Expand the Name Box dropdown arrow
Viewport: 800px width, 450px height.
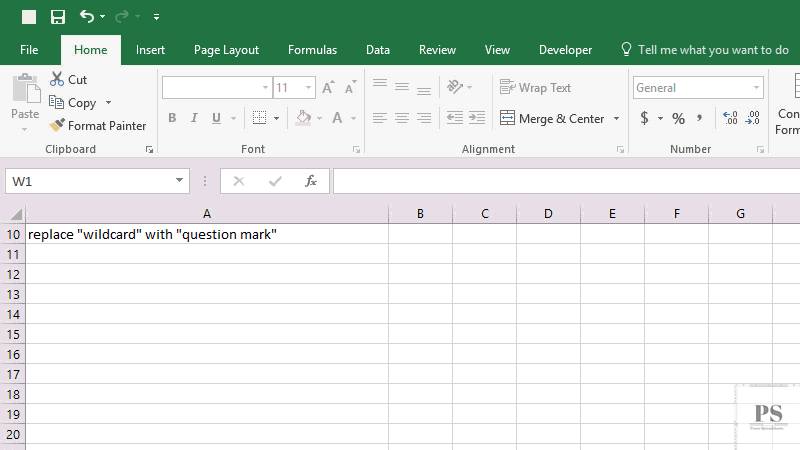pos(179,181)
